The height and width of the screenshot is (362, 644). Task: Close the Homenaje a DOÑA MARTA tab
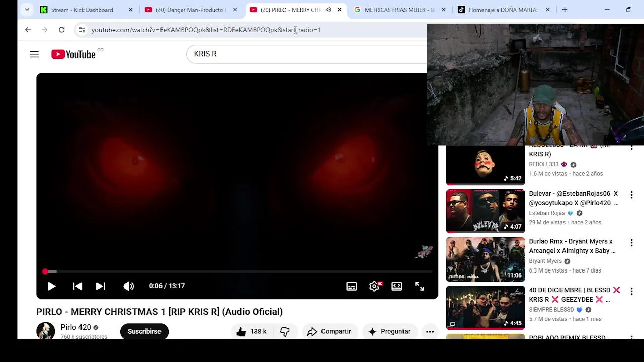(x=548, y=10)
